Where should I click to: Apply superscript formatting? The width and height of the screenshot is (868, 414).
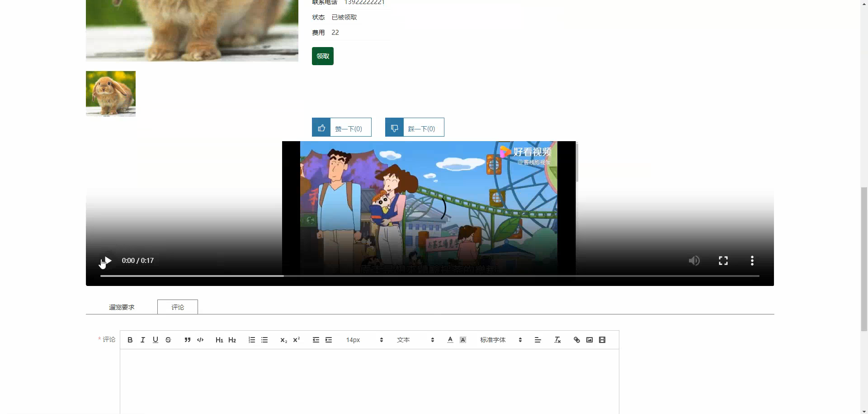(297, 340)
